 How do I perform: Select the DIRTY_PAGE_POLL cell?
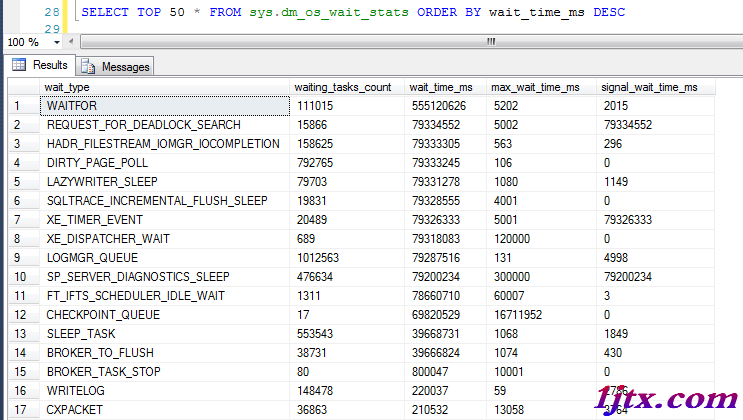164,163
